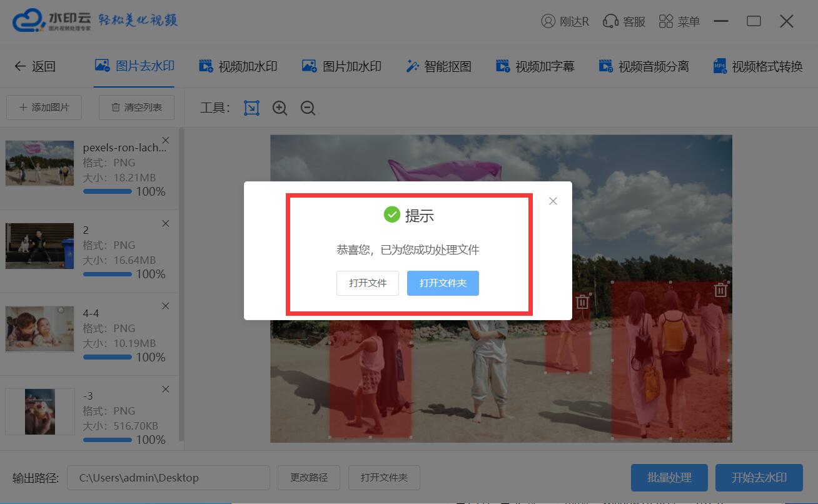
Task: Click the output path input field
Action: tap(168, 478)
